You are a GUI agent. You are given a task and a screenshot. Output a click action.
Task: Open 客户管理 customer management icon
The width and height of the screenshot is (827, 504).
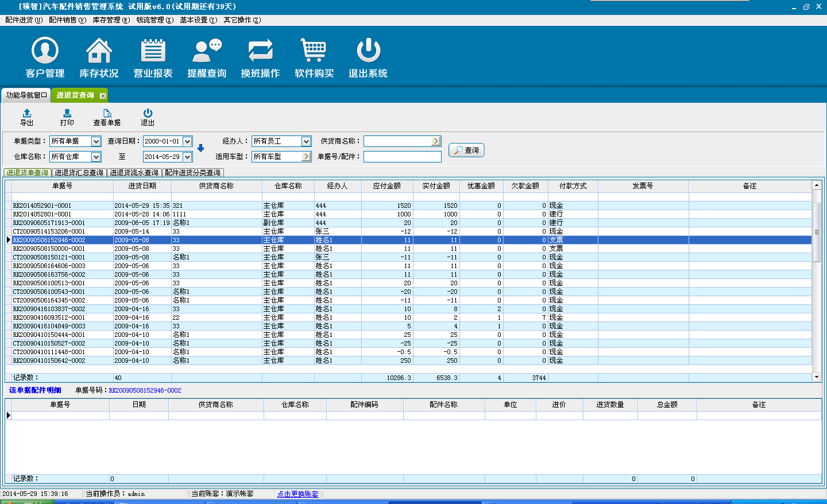(45, 51)
